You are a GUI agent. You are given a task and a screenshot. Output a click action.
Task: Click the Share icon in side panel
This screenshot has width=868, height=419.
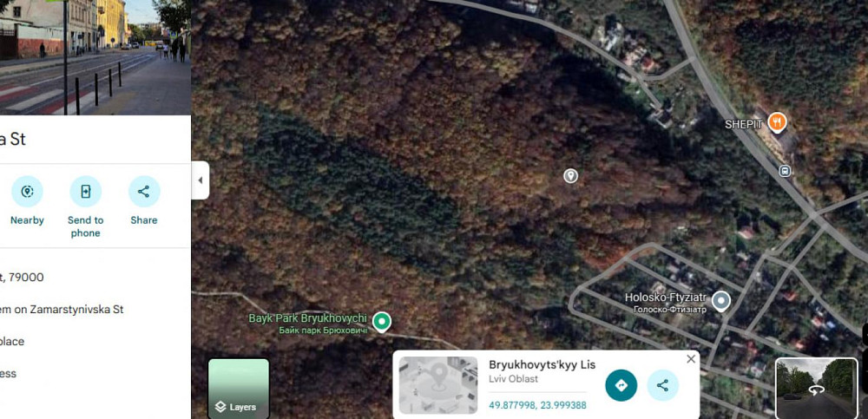[144, 192]
